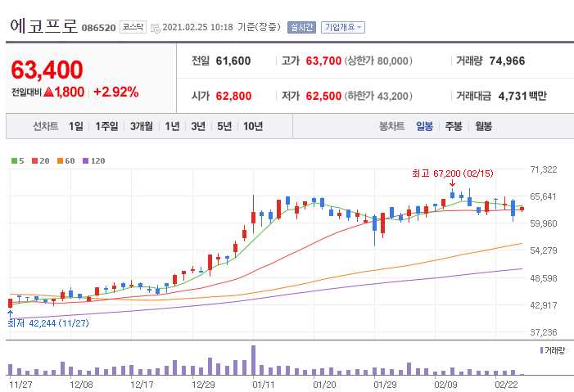Click the low price 62,500
The width and height of the screenshot is (574, 392).
coord(323,96)
